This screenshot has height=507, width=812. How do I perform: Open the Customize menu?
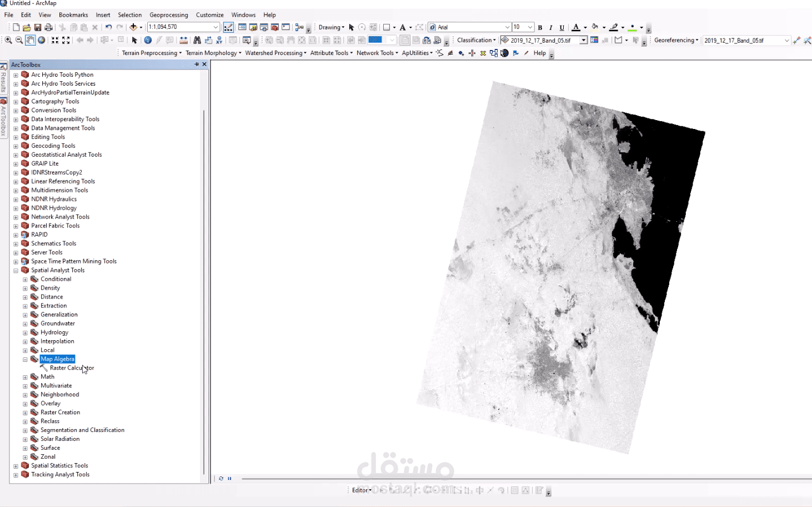[210, 15]
